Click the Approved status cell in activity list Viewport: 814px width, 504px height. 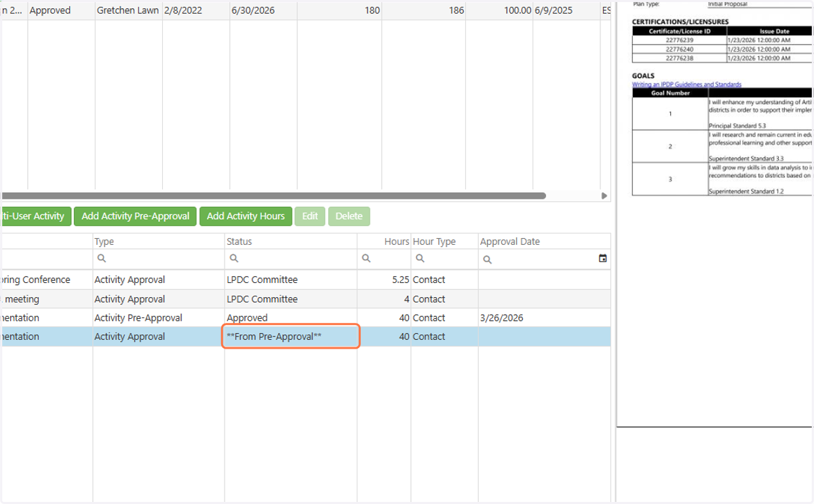point(291,317)
